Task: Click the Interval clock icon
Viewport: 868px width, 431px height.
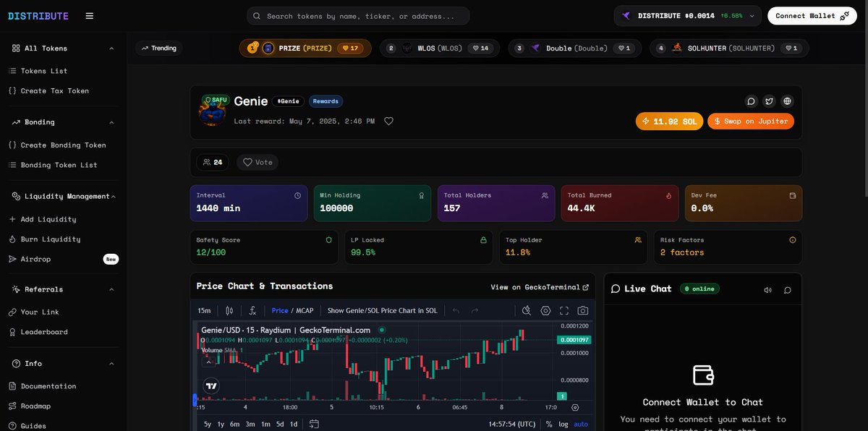Action: 297,195
